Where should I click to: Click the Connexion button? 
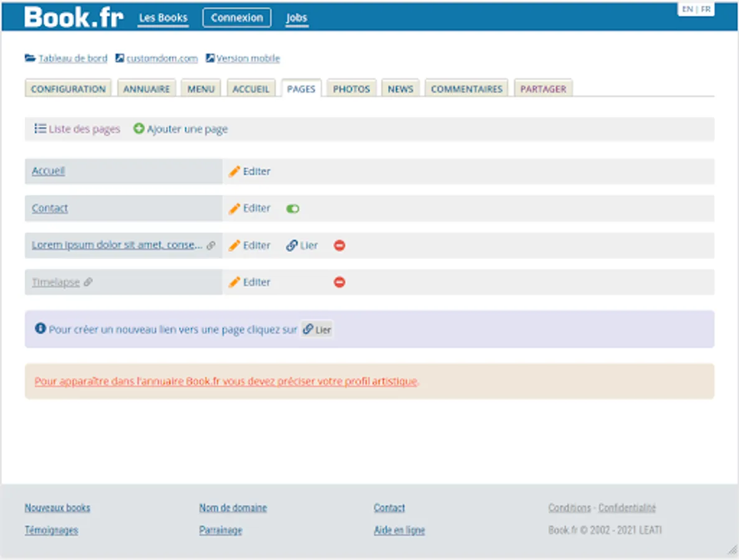tap(236, 18)
